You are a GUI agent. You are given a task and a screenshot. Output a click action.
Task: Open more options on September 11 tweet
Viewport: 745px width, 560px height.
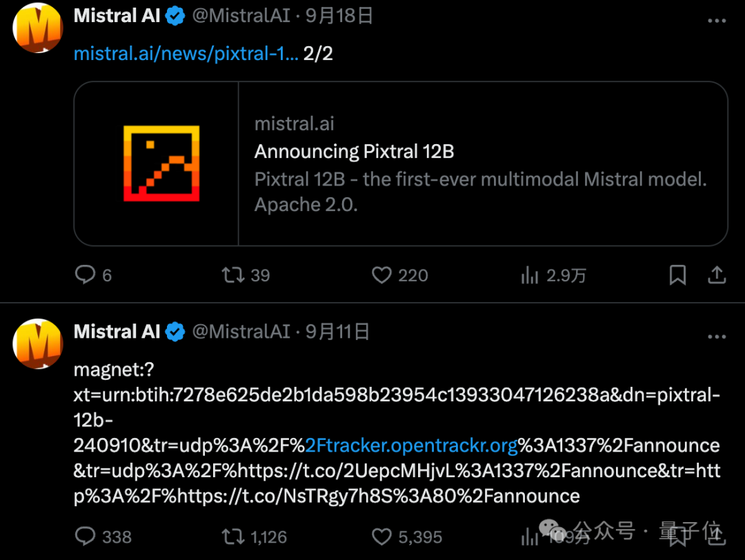tap(717, 337)
